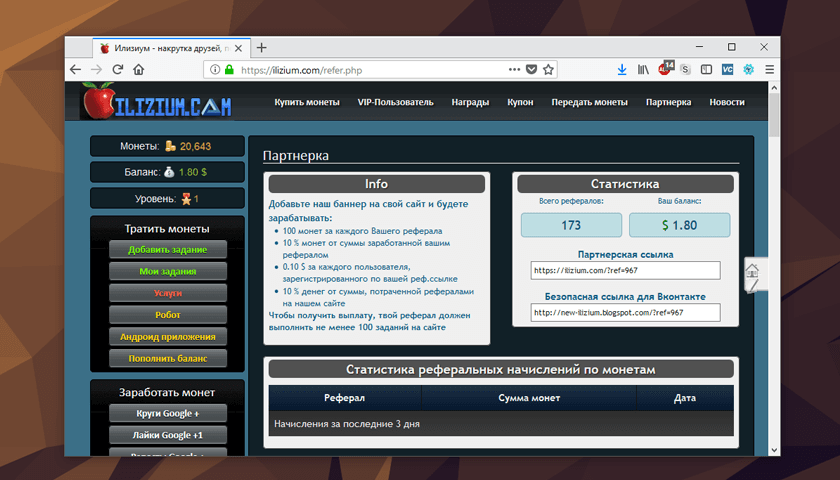Click Добавить задание button
The height and width of the screenshot is (480, 840).
point(168,250)
